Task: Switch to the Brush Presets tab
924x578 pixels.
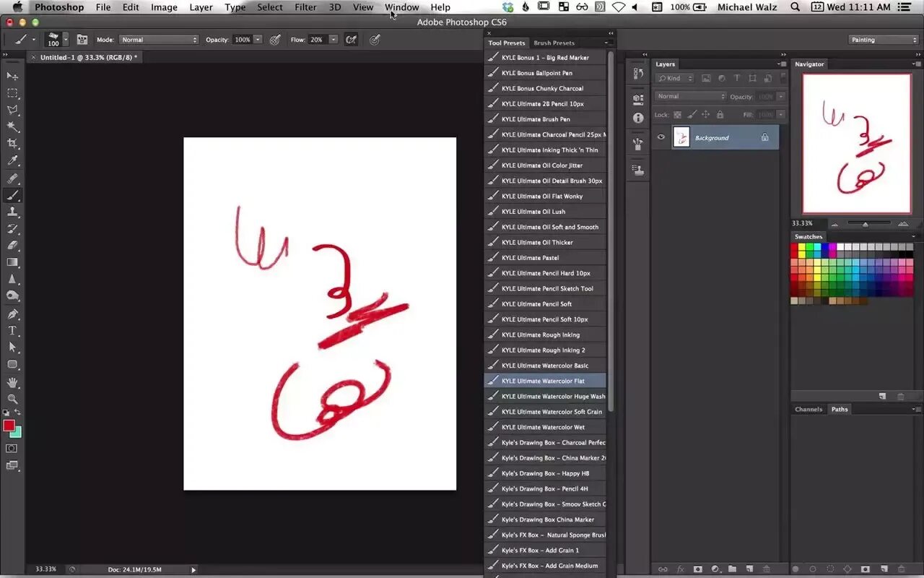Action: point(554,43)
